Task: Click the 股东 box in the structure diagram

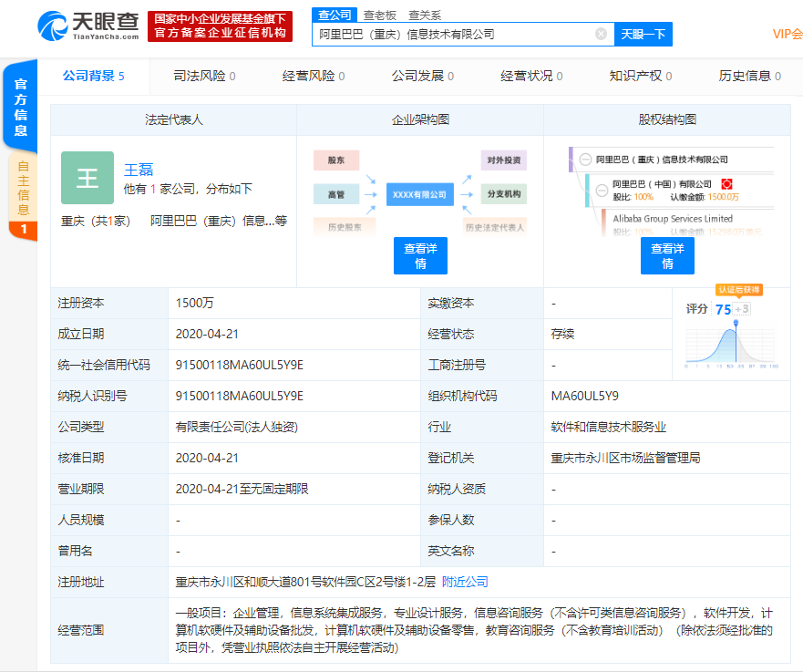Action: pyautogui.click(x=335, y=160)
